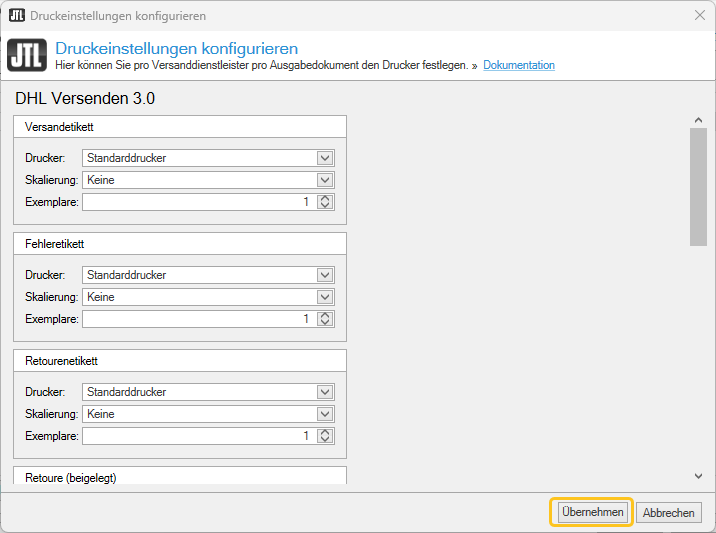Focus the Exemplare field in Retourenetikett
Viewport: 716px width, 533px height.
tap(198, 436)
